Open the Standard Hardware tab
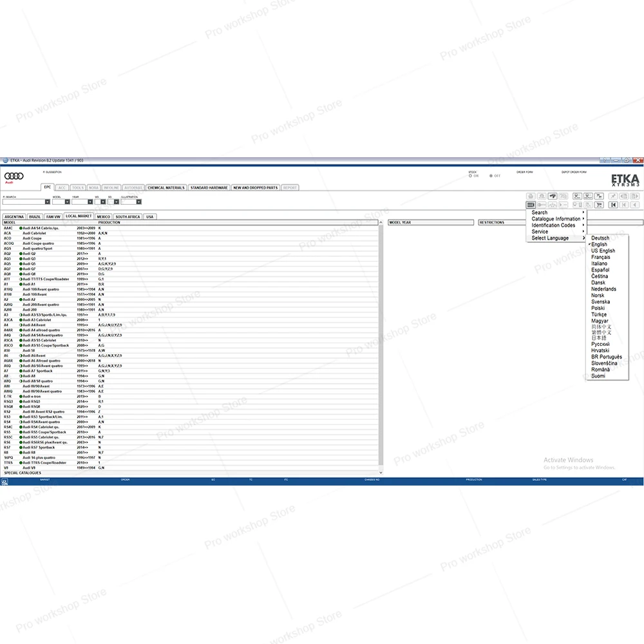Viewport: 644px width, 644px height. pyautogui.click(x=209, y=187)
